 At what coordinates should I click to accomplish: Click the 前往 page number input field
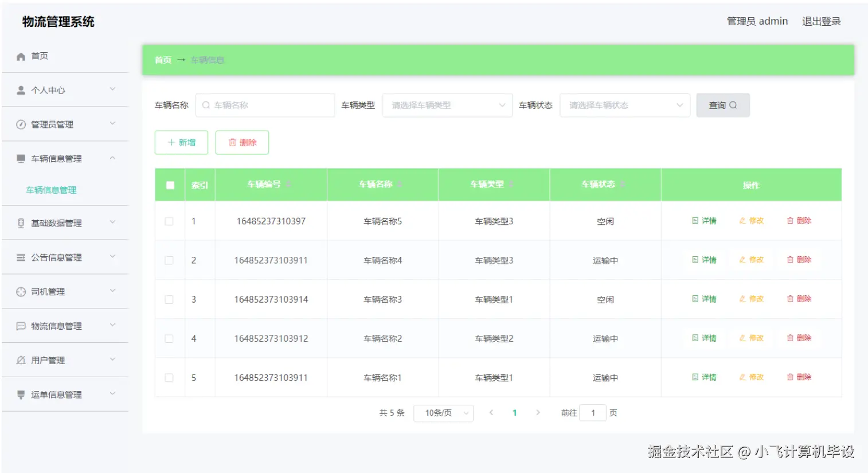[x=593, y=412]
